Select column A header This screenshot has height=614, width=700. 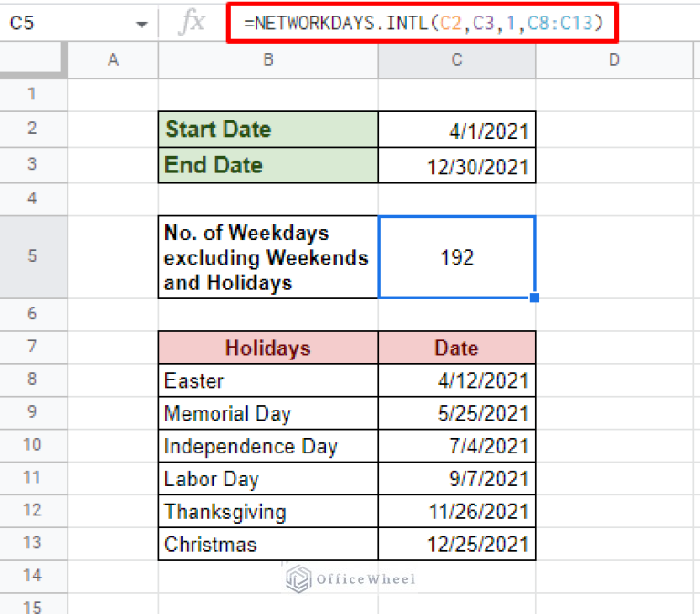click(113, 60)
